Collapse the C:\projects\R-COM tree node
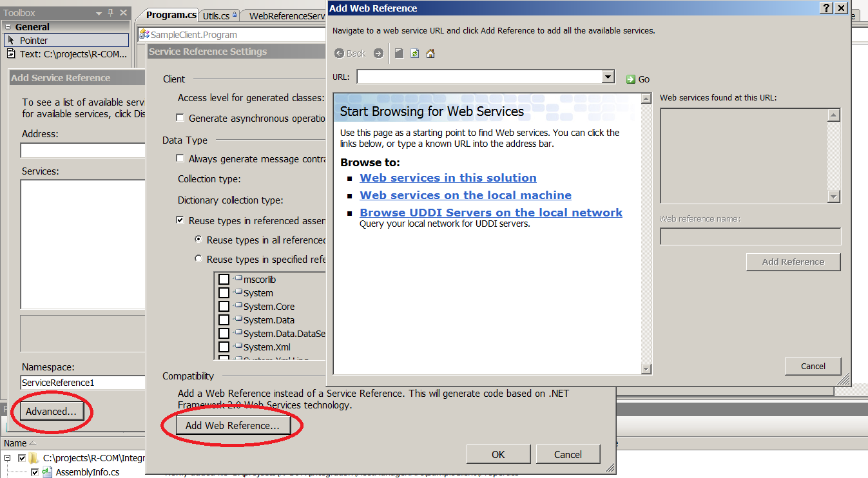 [6, 457]
